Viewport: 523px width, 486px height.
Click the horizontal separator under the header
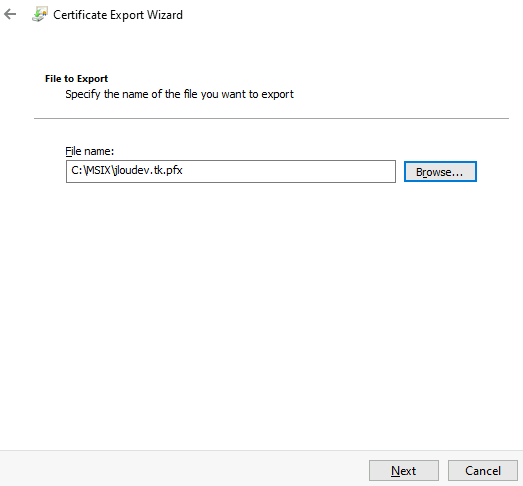click(271, 118)
